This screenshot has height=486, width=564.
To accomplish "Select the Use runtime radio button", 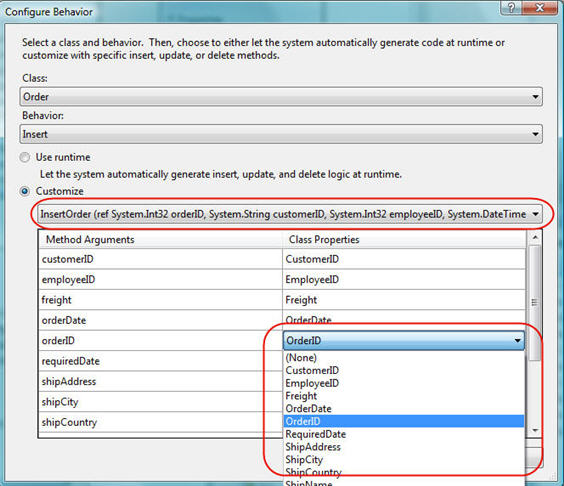I will coord(24,158).
